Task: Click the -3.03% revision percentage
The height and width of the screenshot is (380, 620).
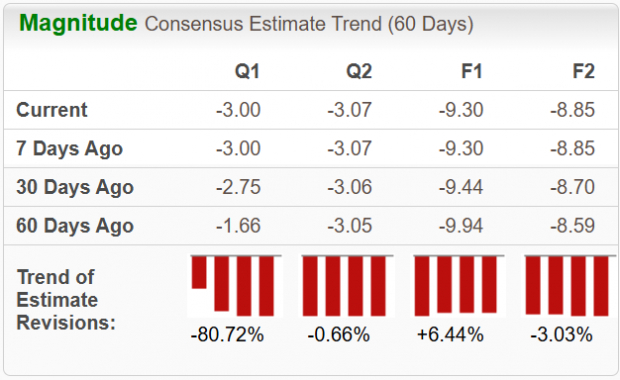Action: [561, 335]
